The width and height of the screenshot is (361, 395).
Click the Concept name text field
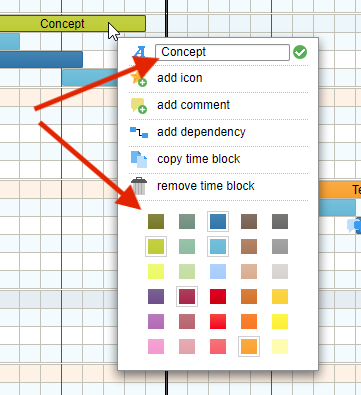pos(222,52)
